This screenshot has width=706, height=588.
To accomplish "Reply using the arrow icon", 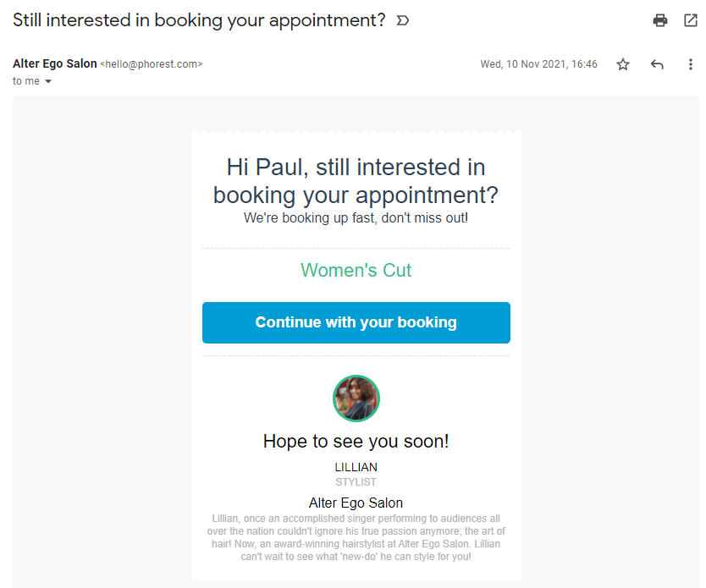I will click(657, 64).
